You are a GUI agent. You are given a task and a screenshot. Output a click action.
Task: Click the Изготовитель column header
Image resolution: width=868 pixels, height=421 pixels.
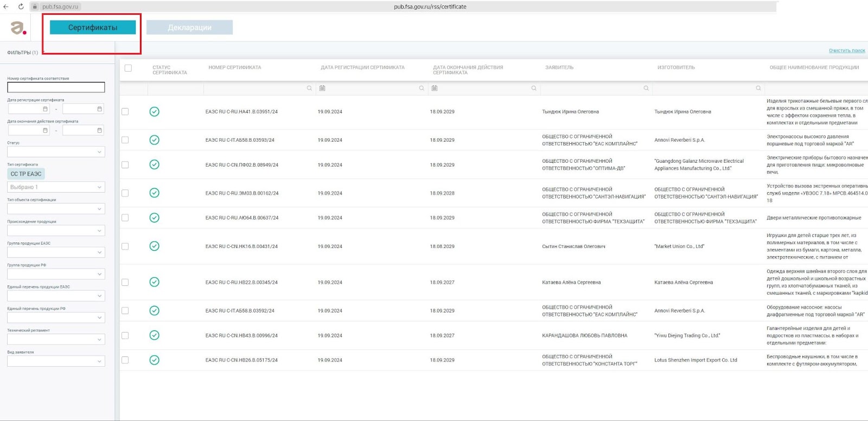tap(676, 68)
